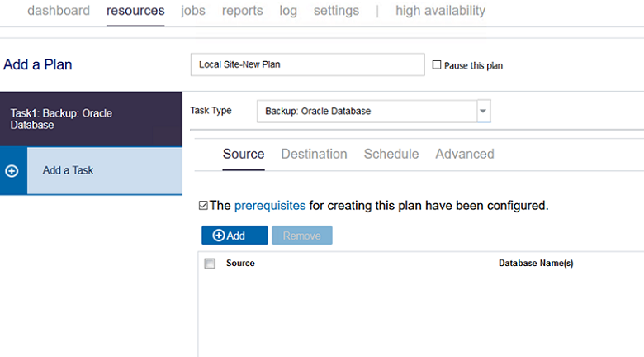Image resolution: width=644 pixels, height=357 pixels.
Task: Switch to the Destination tab
Action: 314,154
